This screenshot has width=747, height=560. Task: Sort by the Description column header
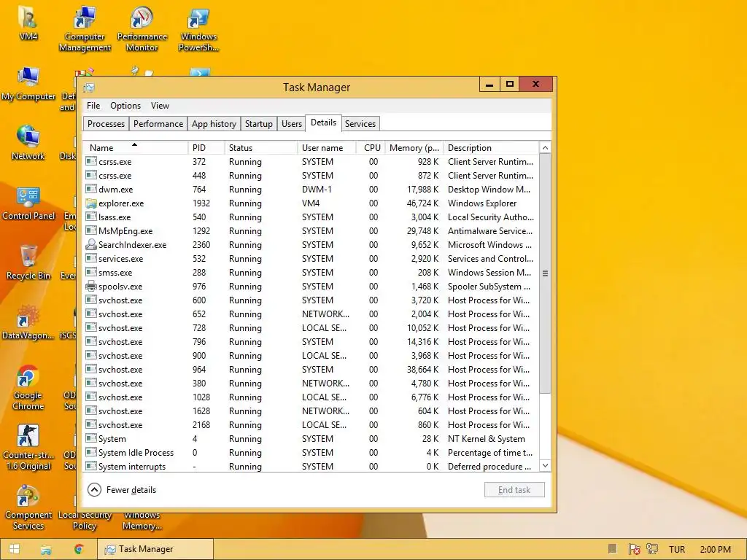491,147
